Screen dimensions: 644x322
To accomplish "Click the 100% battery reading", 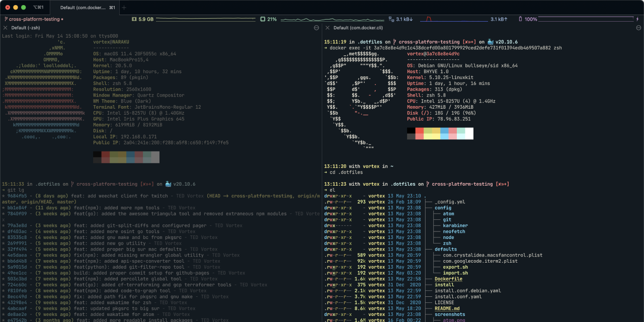I will click(531, 19).
